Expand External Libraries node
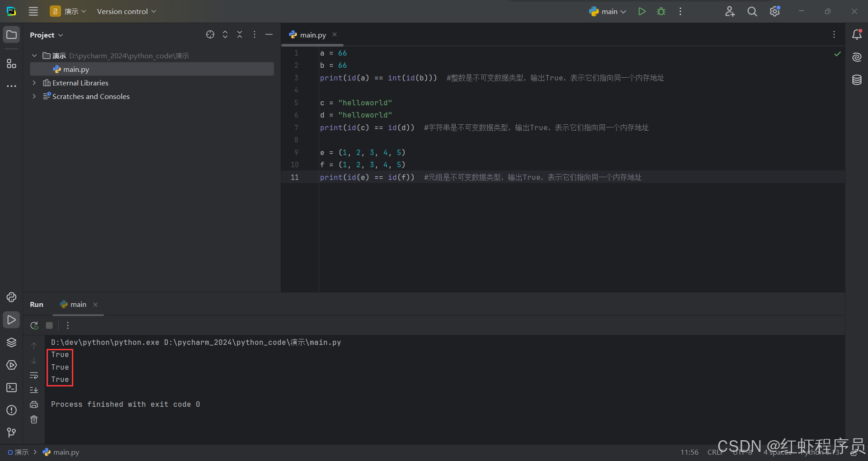This screenshot has height=461, width=868. click(34, 83)
